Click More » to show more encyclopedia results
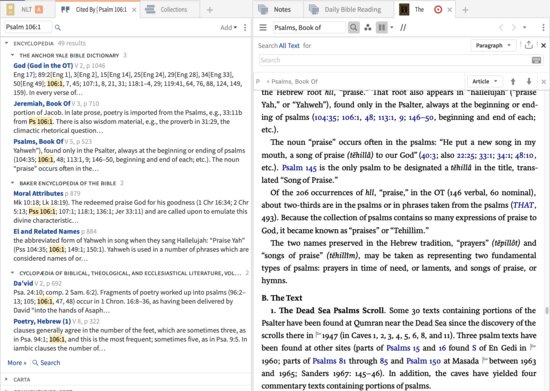This screenshot has width=550, height=391. coord(17,363)
